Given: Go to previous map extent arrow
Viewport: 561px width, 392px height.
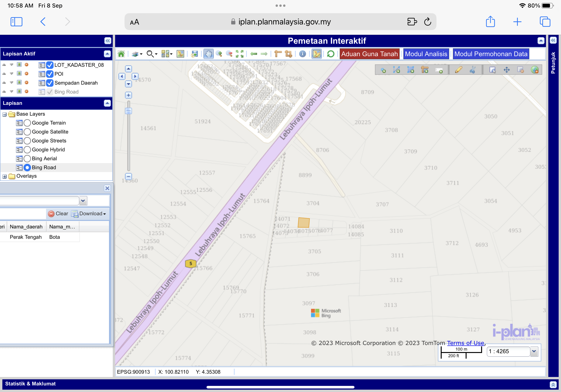Looking at the screenshot, I should tap(254, 54).
